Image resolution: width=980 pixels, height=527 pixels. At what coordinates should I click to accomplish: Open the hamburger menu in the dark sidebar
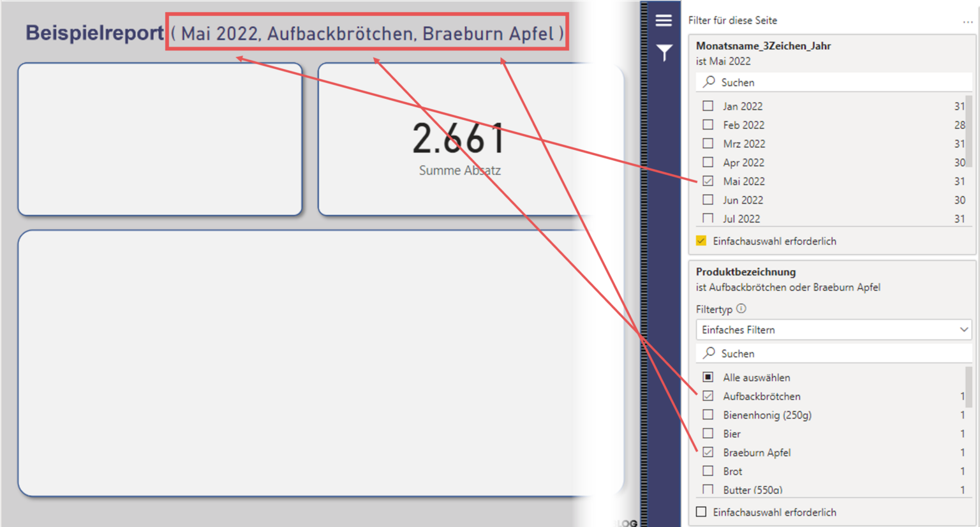[x=664, y=20]
